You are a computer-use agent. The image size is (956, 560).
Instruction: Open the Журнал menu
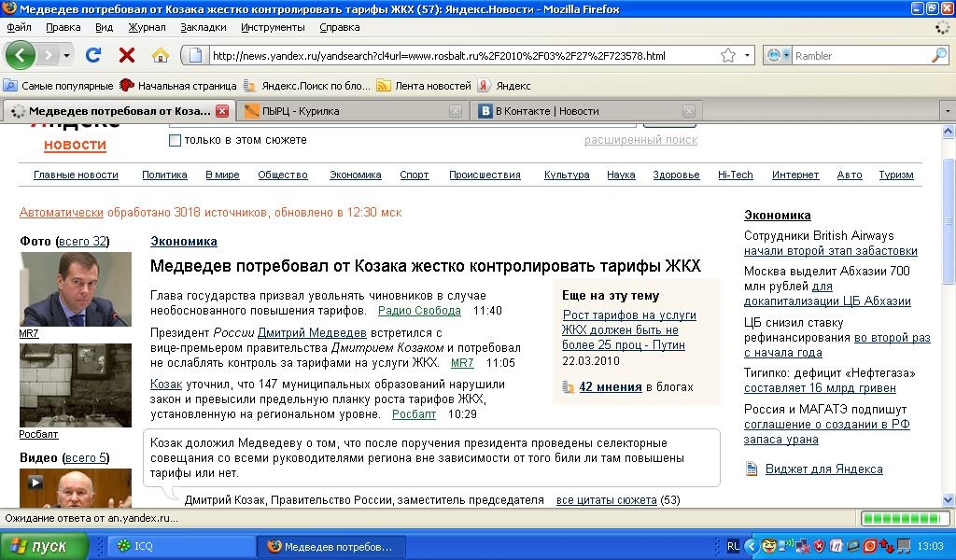(147, 27)
